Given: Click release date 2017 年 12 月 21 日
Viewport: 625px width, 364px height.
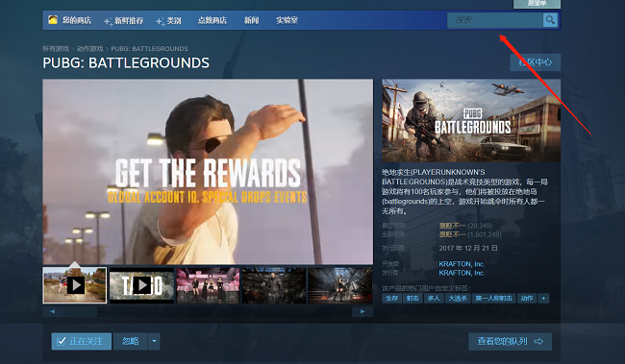Looking at the screenshot, I should (468, 248).
